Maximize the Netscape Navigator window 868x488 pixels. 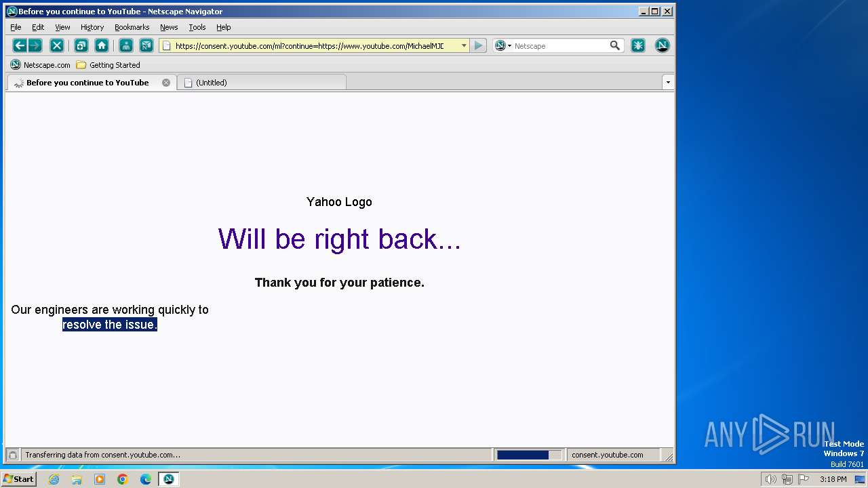[654, 11]
